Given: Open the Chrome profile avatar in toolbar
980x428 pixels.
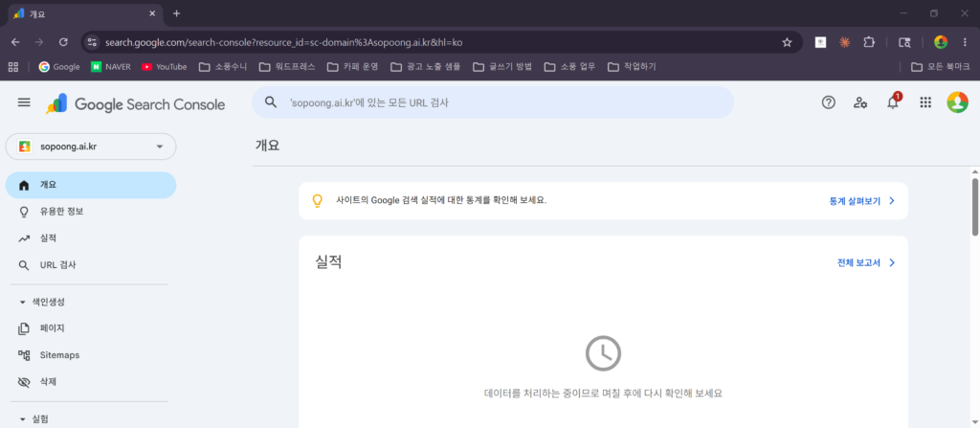Looking at the screenshot, I should (941, 42).
